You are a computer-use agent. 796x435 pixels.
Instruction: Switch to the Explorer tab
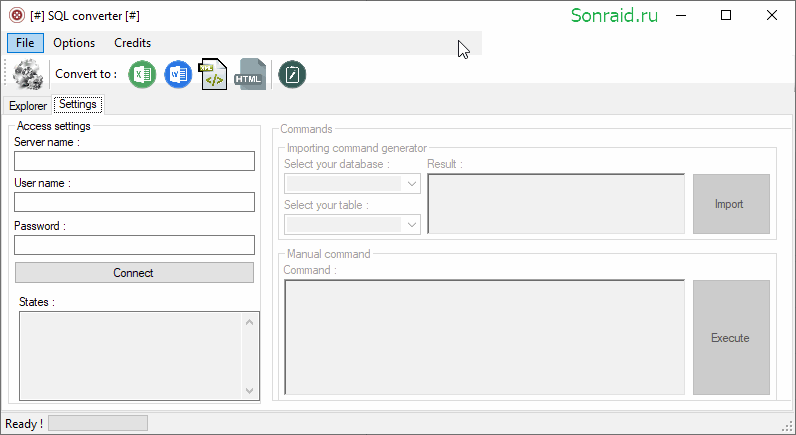27,106
